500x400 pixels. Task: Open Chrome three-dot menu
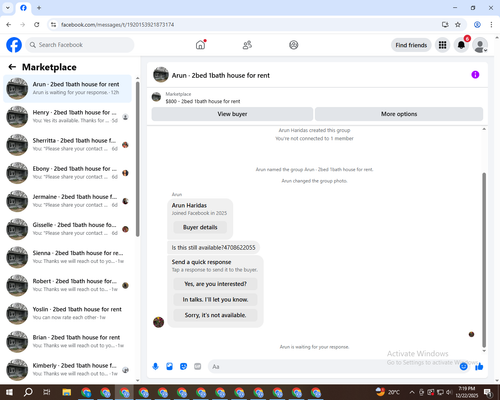[491, 25]
